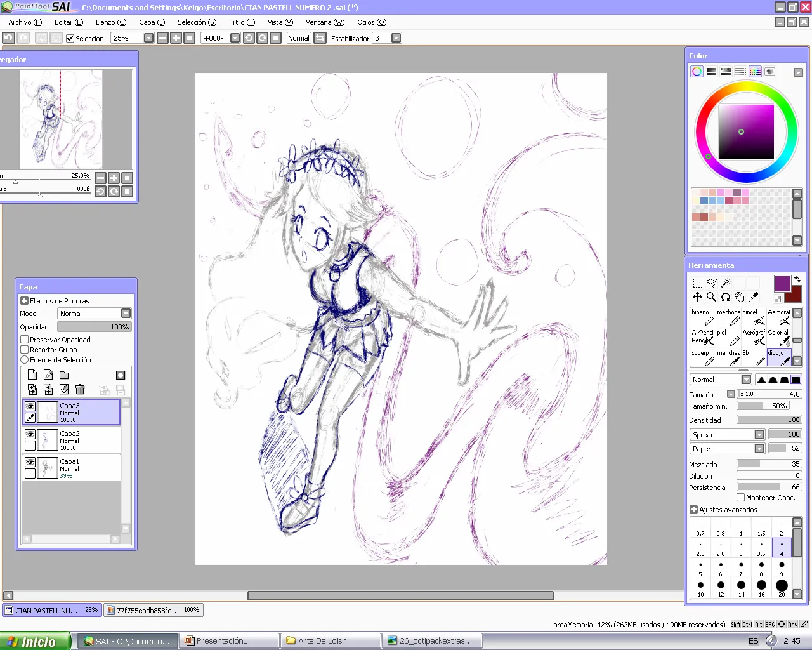The image size is (812, 650).
Task: Switch to 77f755ebdb858fd... document tab
Action: coord(154,610)
